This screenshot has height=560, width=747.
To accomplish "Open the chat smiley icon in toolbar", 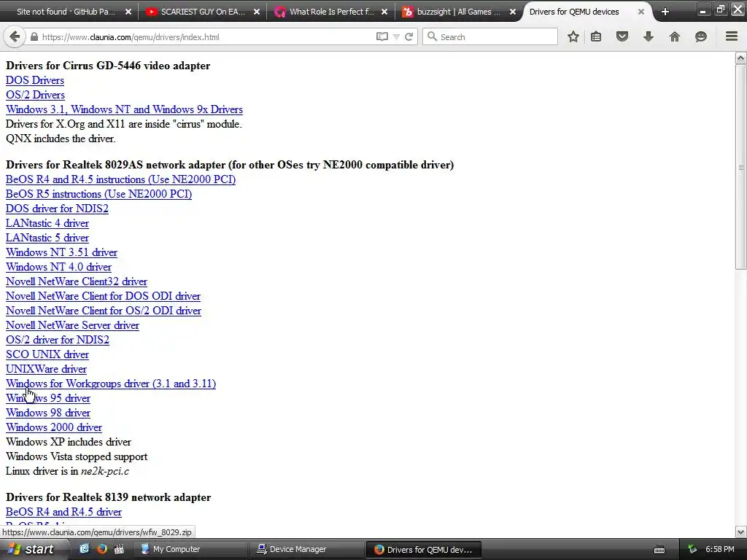I will (701, 36).
